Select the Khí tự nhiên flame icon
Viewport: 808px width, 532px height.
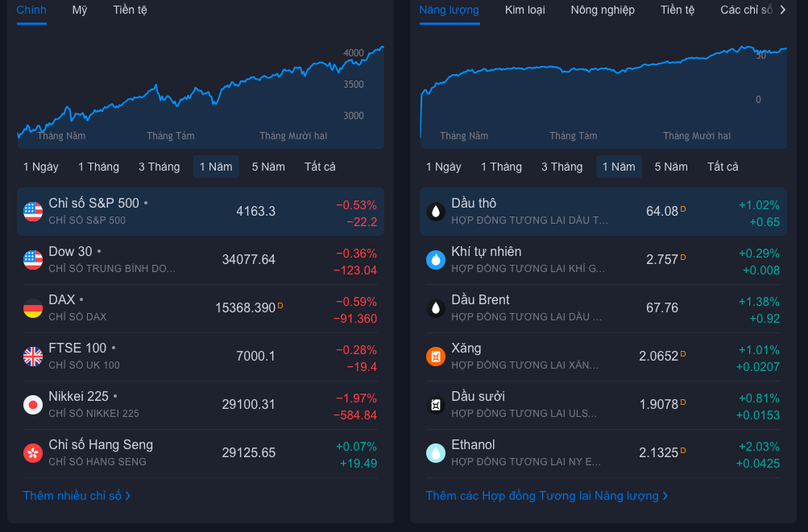[436, 260]
